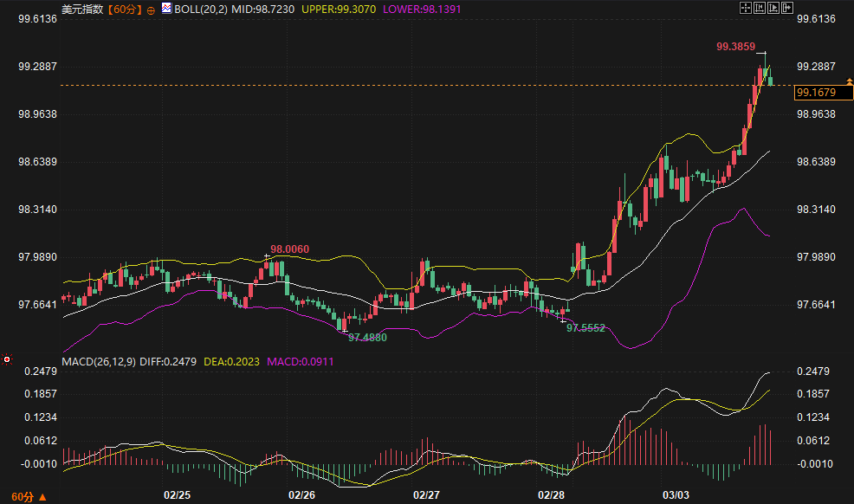Image resolution: width=854 pixels, height=504 pixels.
Task: Click the range statistics icon in chart toolbar
Action: click(759, 8)
